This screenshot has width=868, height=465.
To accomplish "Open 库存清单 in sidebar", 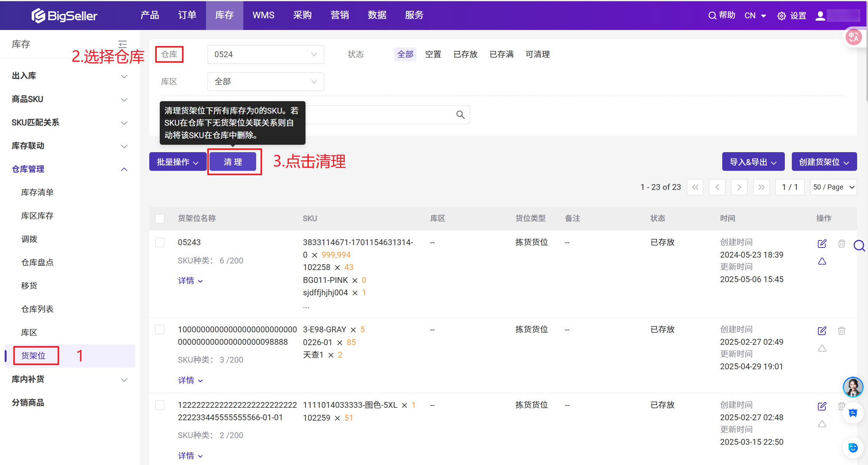I will click(x=37, y=193).
